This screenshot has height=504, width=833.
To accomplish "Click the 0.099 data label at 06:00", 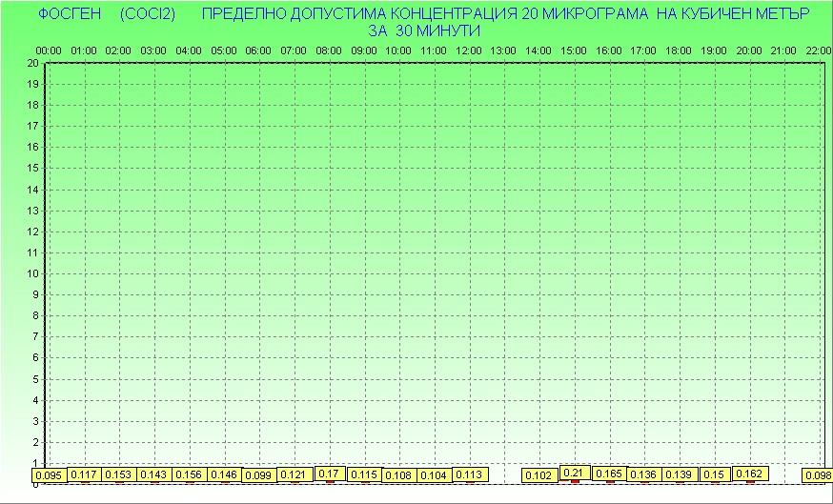I will (x=258, y=475).
